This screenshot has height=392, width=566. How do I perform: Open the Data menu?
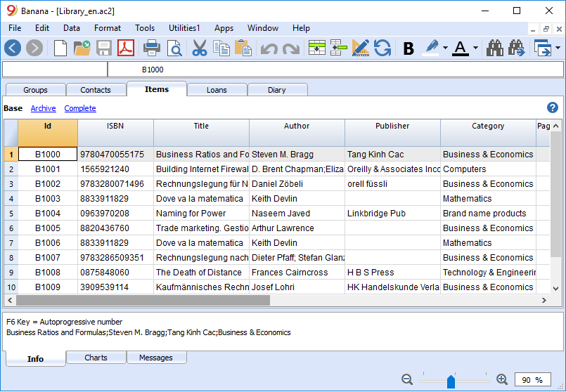tap(72, 28)
